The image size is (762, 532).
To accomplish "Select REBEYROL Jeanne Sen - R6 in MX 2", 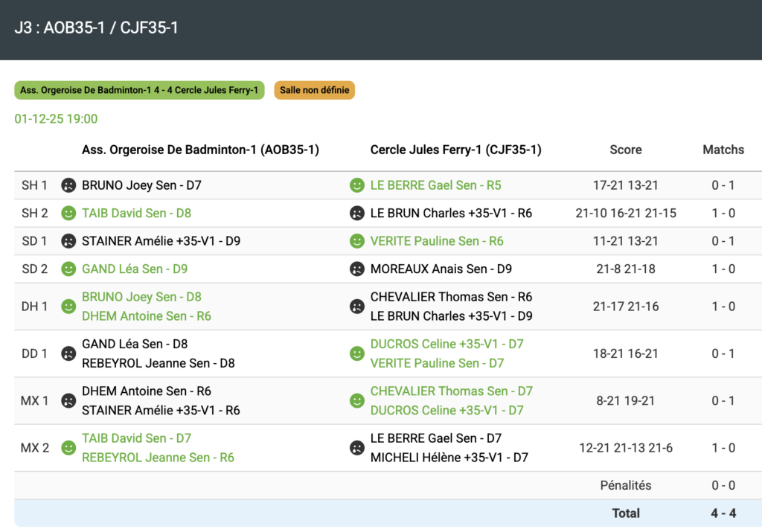I will coord(158,458).
